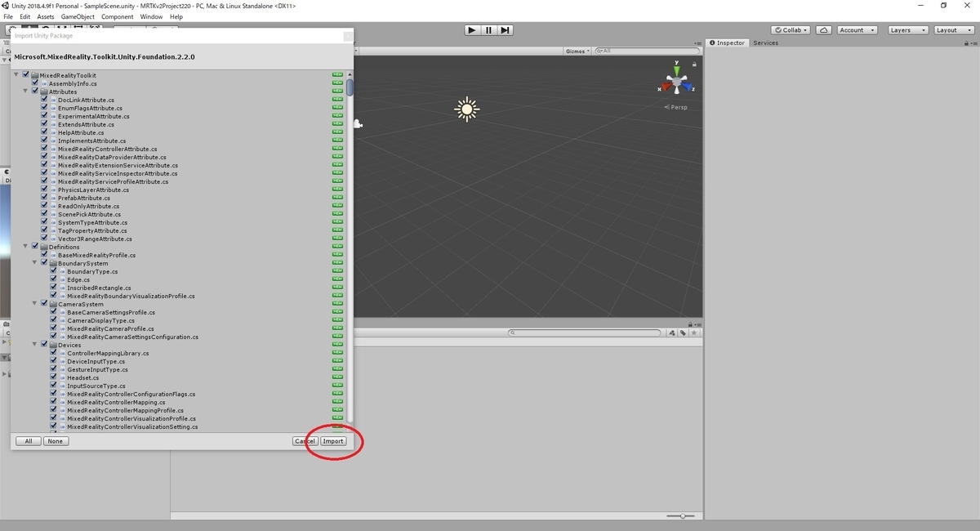Open the Account dropdown
This screenshot has width=980, height=531.
857,30
